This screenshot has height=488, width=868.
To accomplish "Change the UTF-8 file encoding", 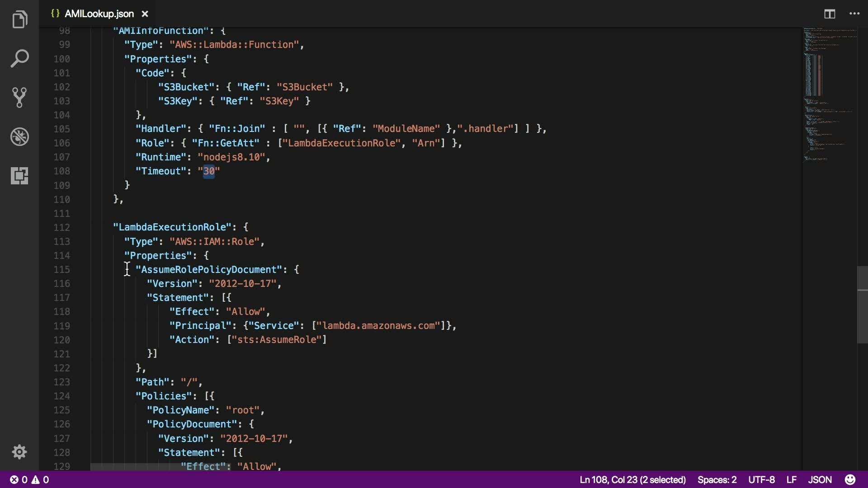I will coord(761,480).
